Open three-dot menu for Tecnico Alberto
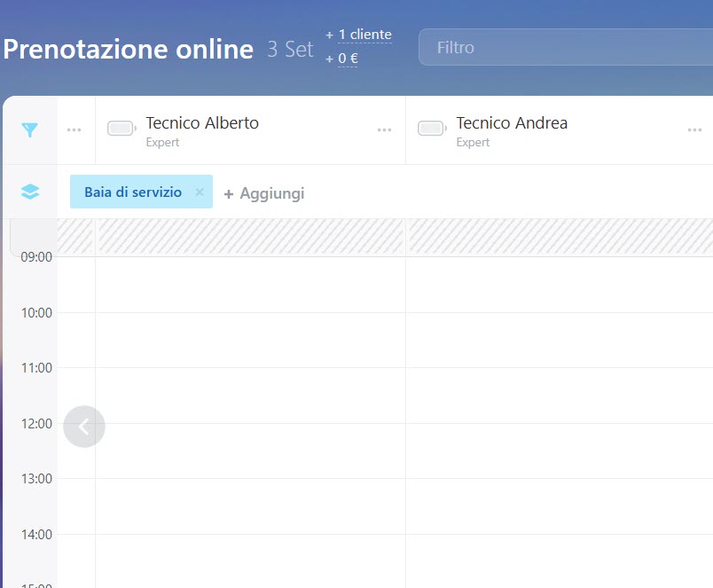713x588 pixels. 384,130
